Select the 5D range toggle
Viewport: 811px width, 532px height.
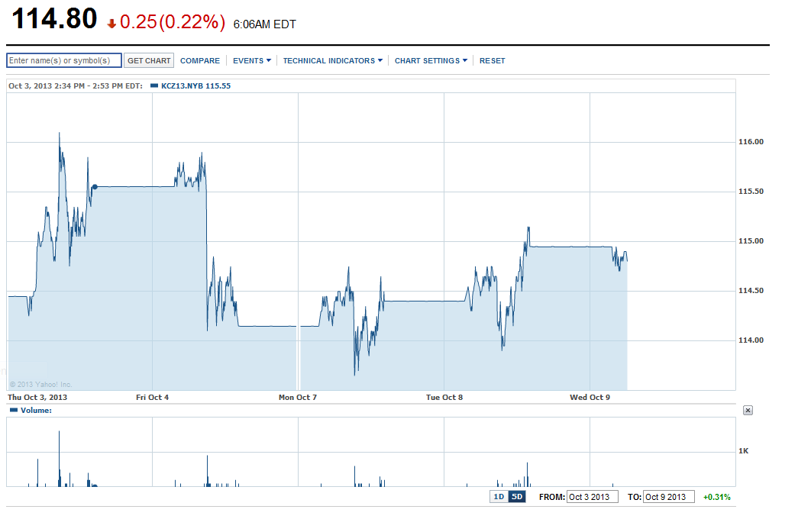tap(517, 497)
